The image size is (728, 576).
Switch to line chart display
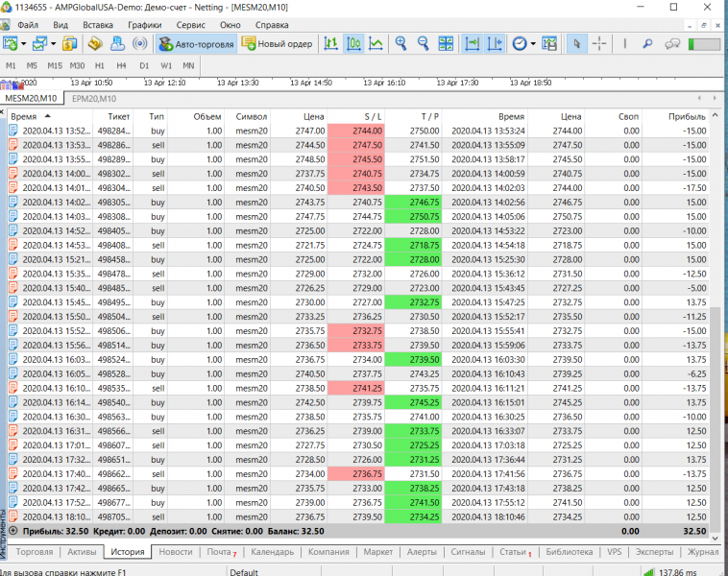[x=376, y=43]
